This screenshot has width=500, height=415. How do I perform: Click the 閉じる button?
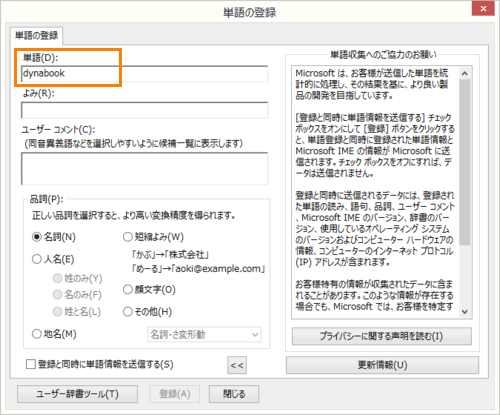pos(234,394)
